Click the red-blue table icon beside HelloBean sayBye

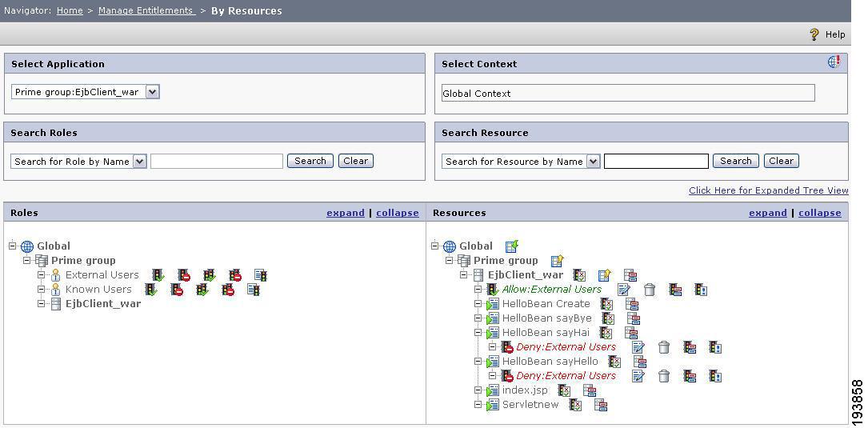point(634,318)
